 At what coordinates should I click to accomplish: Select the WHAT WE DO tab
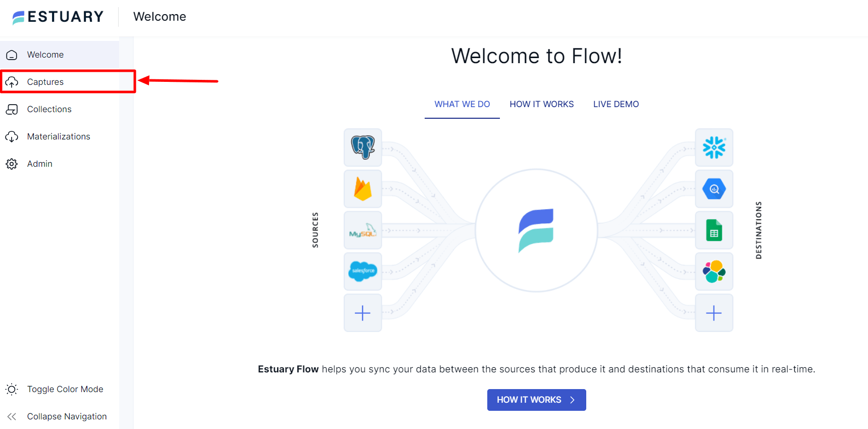tap(462, 104)
